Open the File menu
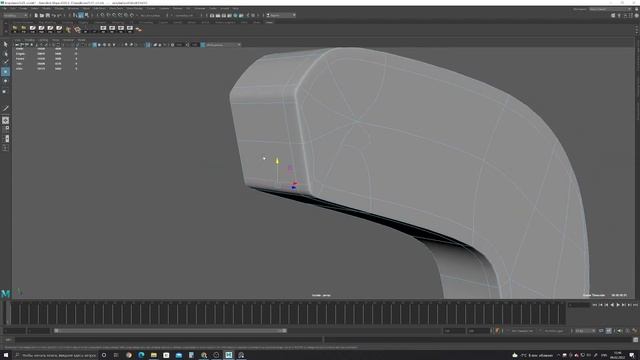The image size is (640, 360). tap(5, 9)
